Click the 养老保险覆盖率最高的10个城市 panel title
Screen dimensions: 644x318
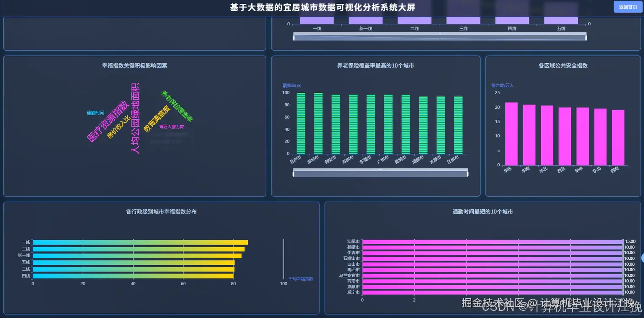[376, 66]
